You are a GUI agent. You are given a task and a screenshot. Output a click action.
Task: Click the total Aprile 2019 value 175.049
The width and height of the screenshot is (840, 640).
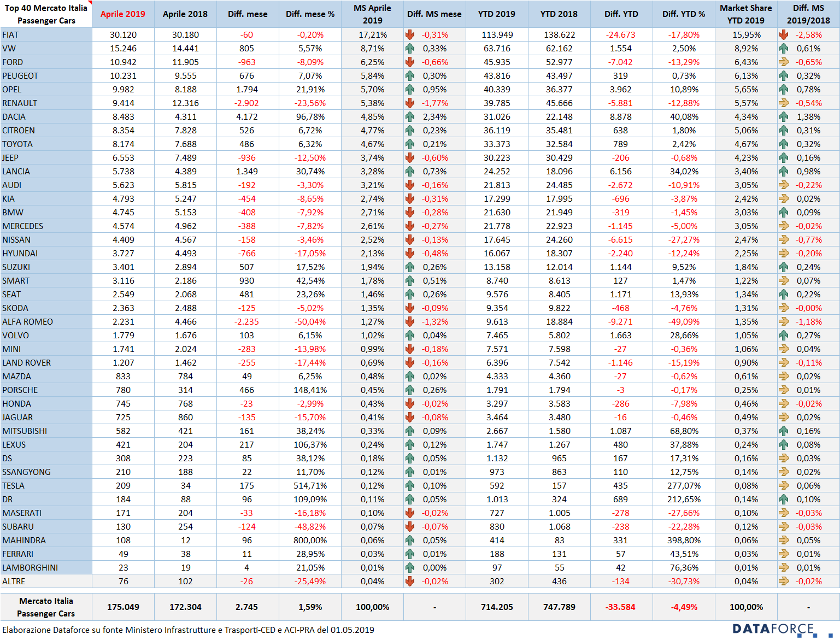pyautogui.click(x=123, y=607)
